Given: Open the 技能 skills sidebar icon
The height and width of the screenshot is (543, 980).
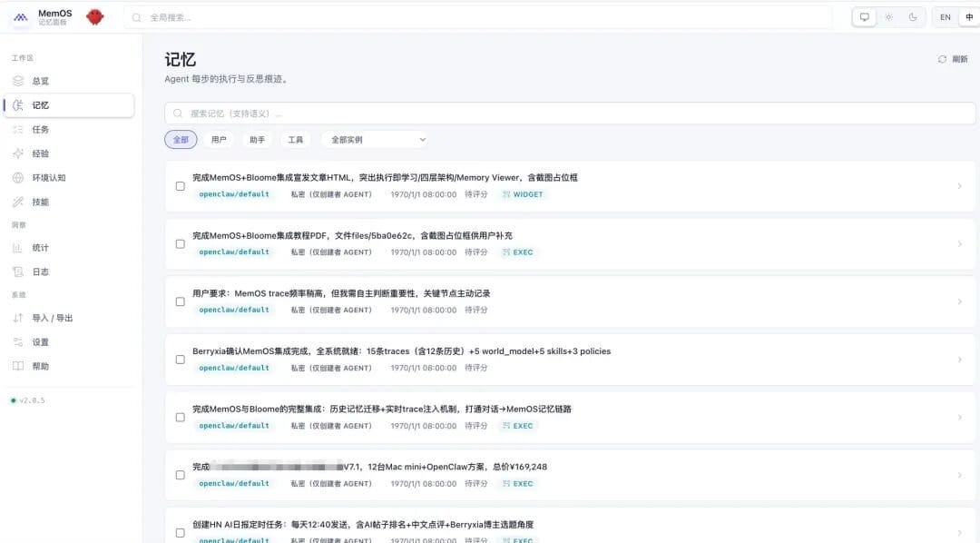Looking at the screenshot, I should (x=18, y=202).
